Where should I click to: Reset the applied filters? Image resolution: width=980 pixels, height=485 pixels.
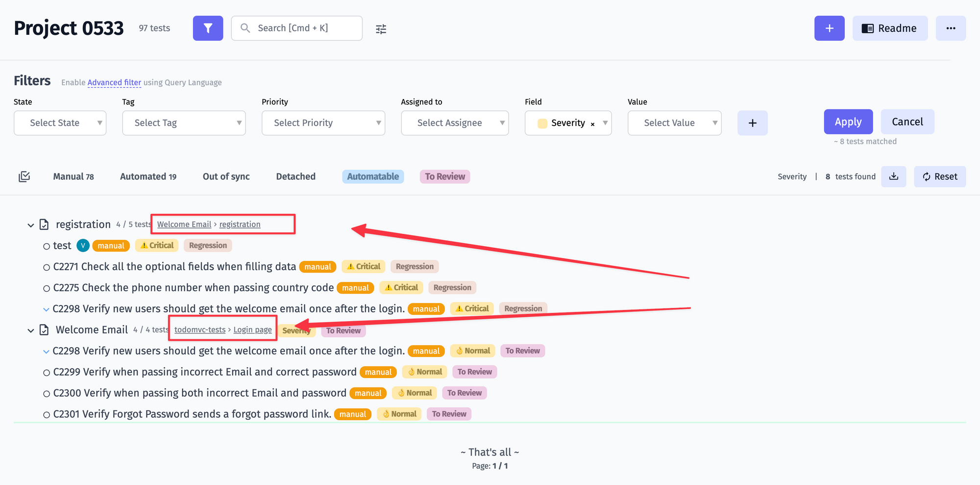click(940, 177)
